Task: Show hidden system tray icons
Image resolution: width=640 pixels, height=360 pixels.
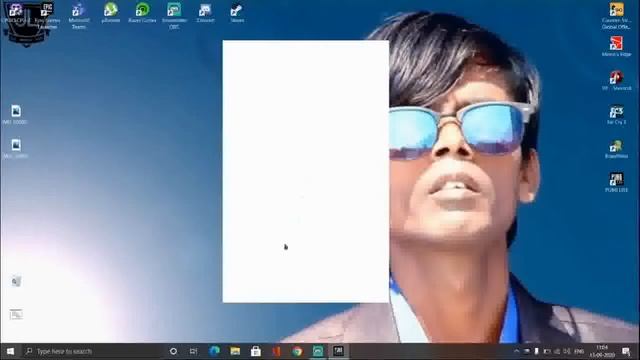Action: tap(516, 351)
